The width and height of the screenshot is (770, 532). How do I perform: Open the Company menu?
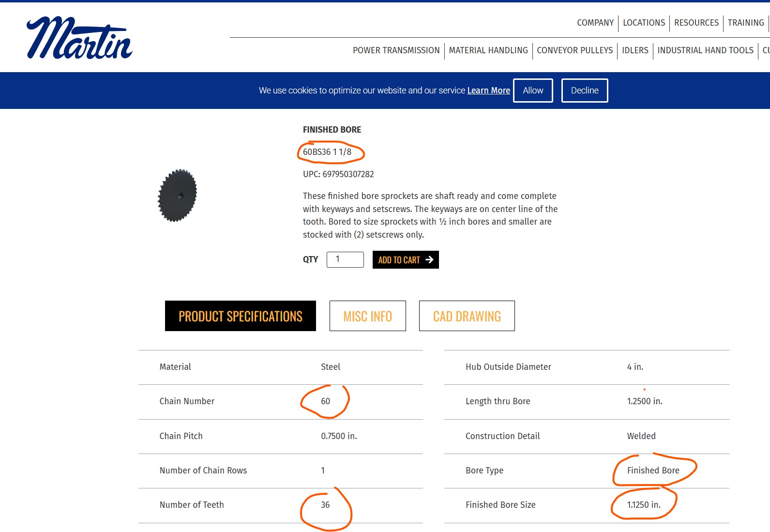pyautogui.click(x=595, y=23)
